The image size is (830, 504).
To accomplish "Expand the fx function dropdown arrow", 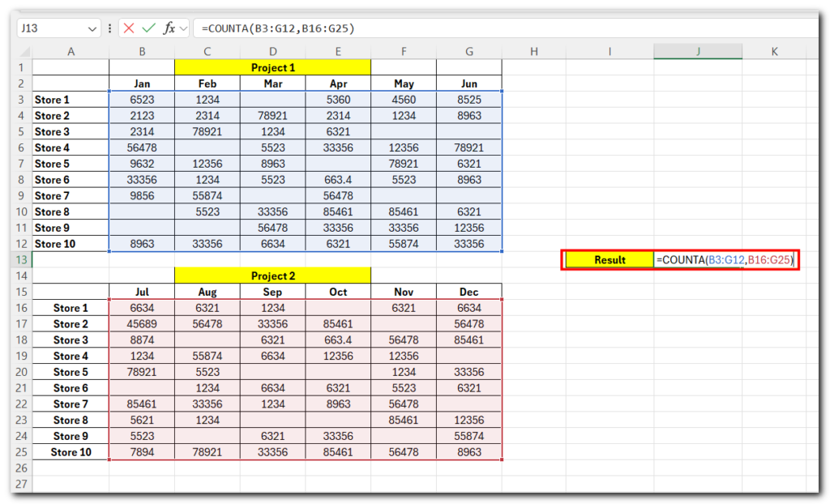I will 184,28.
